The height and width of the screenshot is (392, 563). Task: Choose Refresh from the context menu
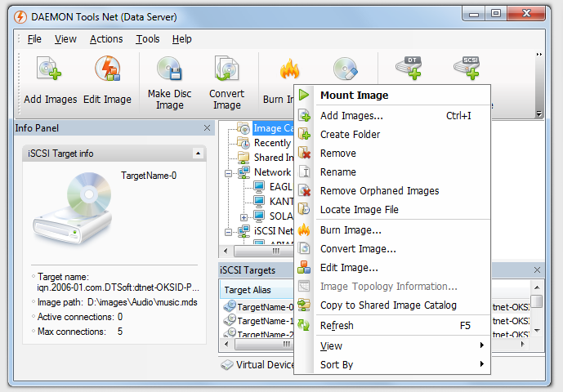click(x=392, y=325)
